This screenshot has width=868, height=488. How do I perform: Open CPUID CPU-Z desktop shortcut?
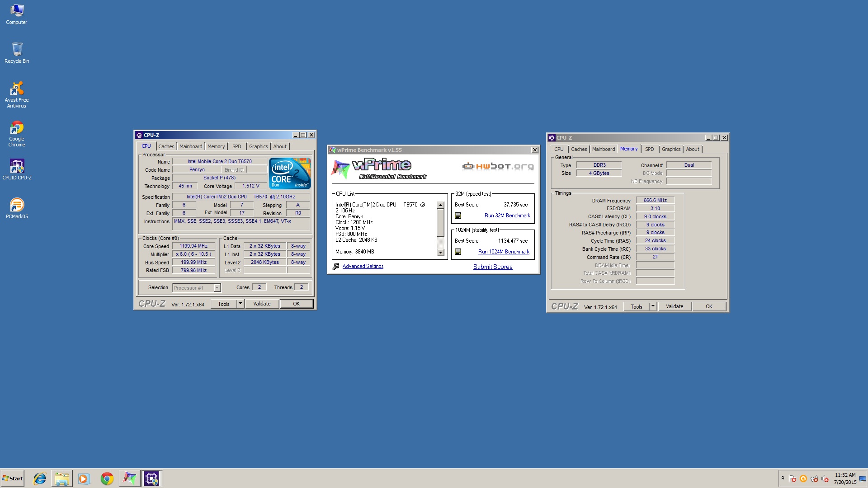tap(17, 169)
